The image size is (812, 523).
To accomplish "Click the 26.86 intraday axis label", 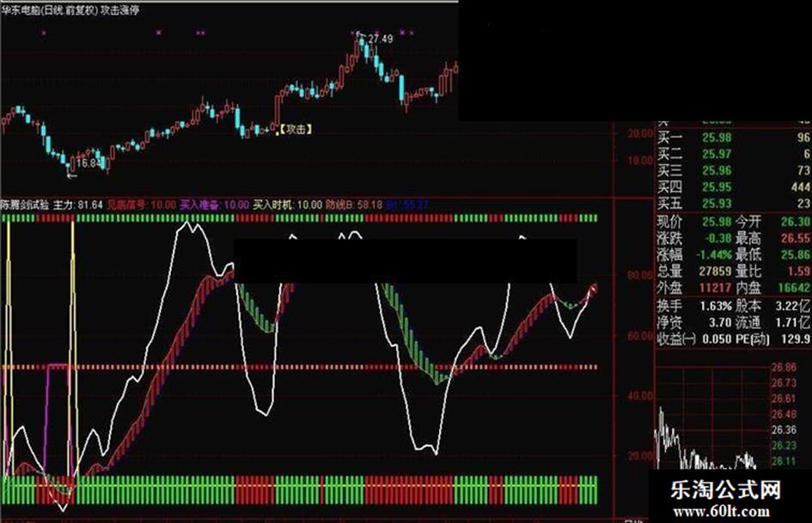I will click(784, 368).
